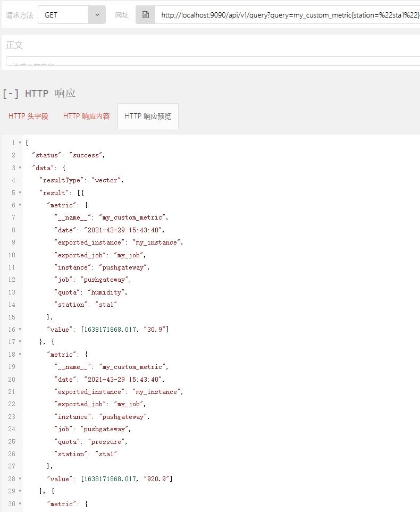
Task: Collapse the data object on line 3
Action: point(19,167)
